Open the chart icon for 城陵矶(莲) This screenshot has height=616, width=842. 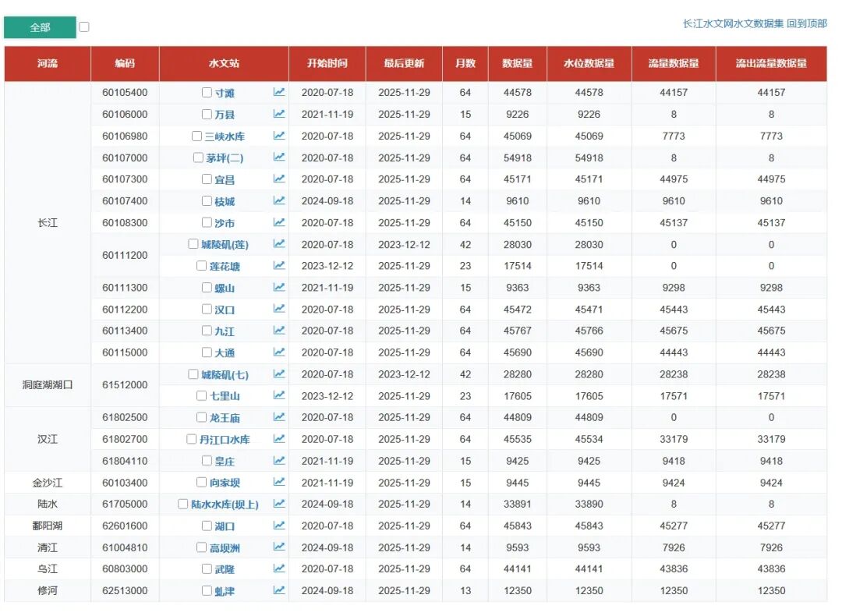point(278,243)
